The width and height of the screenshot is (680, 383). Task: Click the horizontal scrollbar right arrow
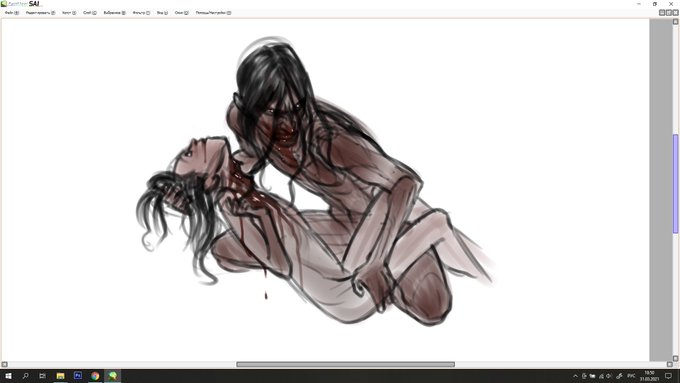coord(669,364)
